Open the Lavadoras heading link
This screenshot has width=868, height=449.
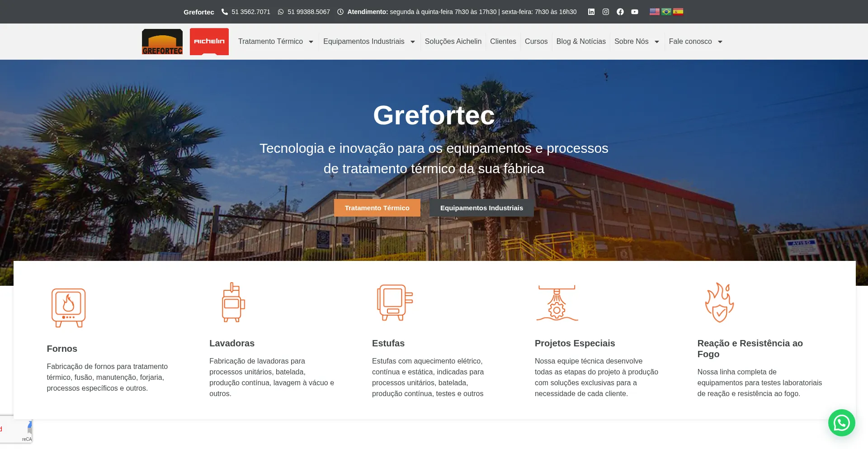coord(232,343)
